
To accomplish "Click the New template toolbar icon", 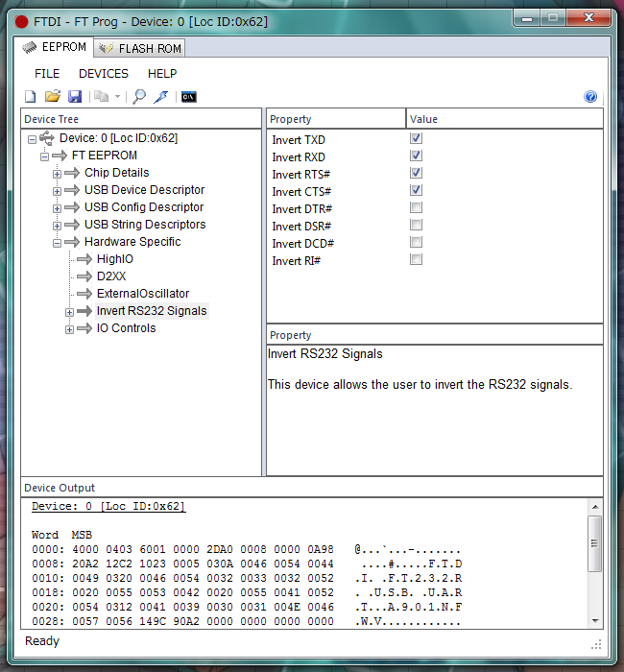I will click(x=31, y=96).
